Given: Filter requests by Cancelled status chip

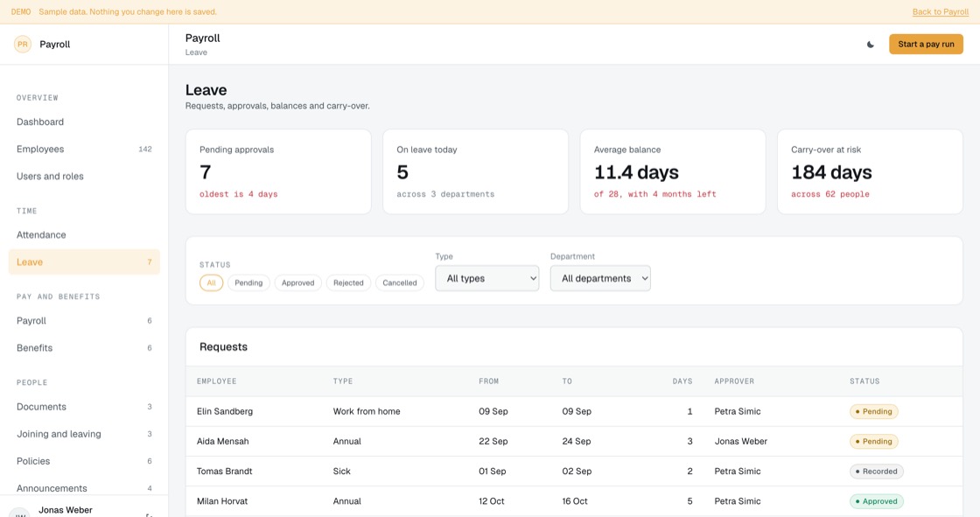Looking at the screenshot, I should click(399, 283).
